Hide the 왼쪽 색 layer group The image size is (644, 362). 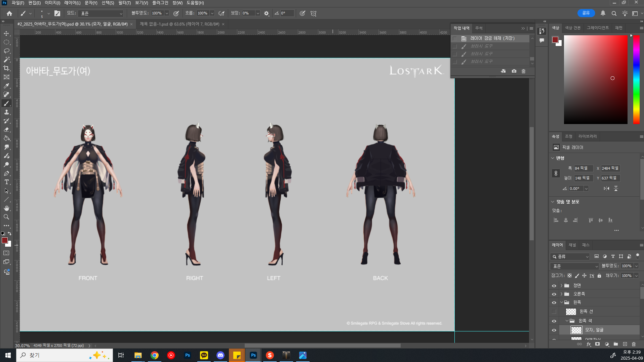coord(554,321)
